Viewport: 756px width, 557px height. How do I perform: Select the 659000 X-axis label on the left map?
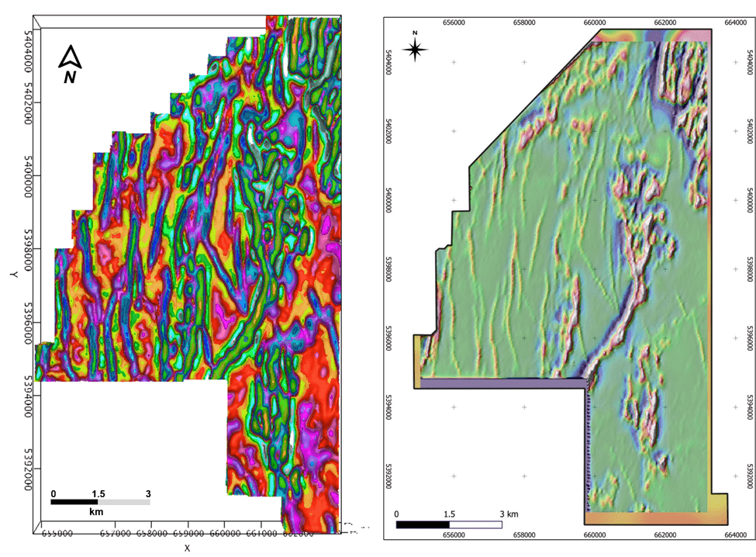click(188, 534)
